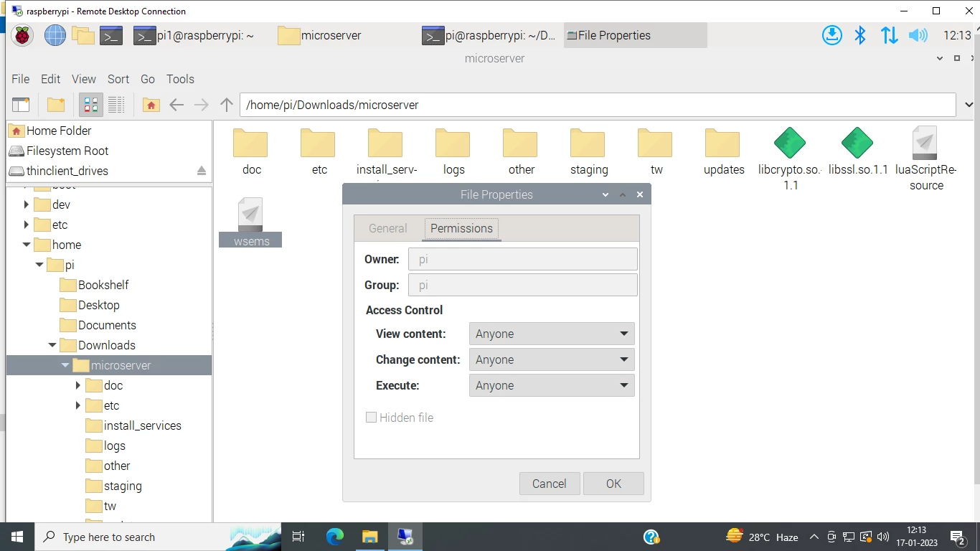Switch to detailed list view mode
The image size is (980, 551).
coord(116,105)
